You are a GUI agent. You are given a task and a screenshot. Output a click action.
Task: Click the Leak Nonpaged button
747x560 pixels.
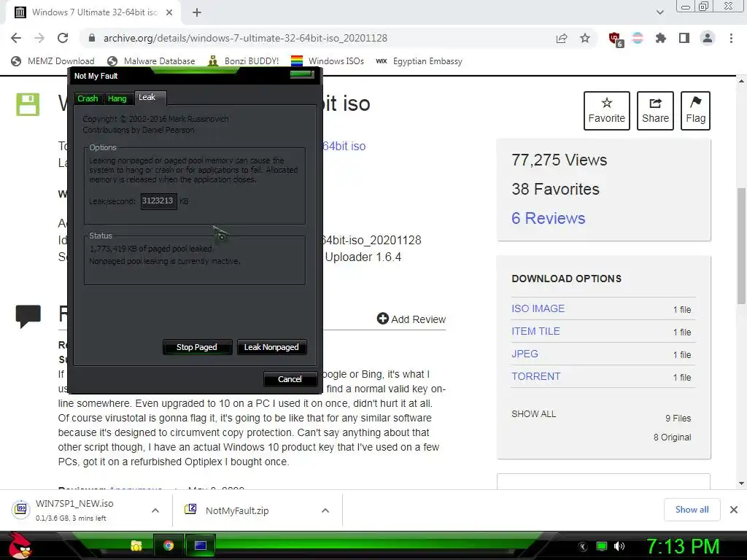[x=271, y=347]
